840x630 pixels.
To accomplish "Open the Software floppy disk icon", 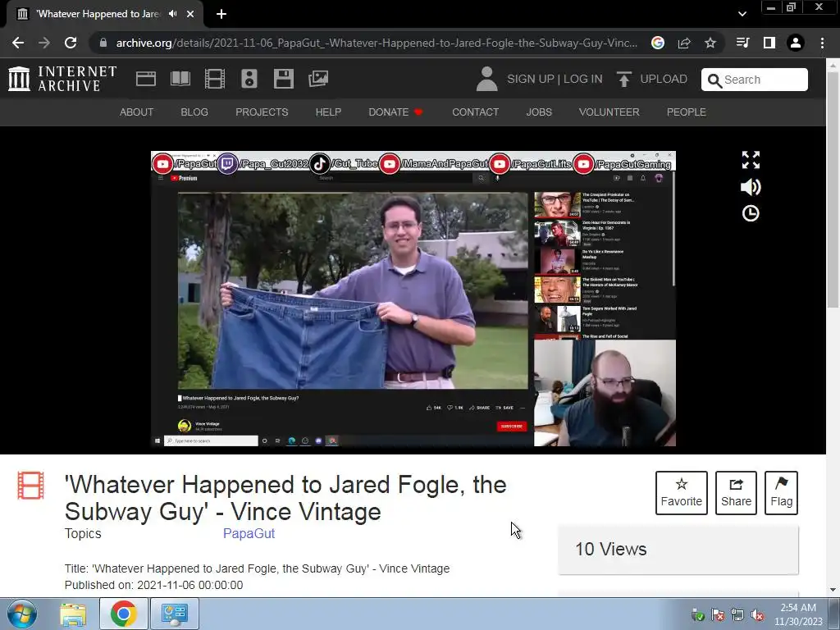I will coord(283,79).
